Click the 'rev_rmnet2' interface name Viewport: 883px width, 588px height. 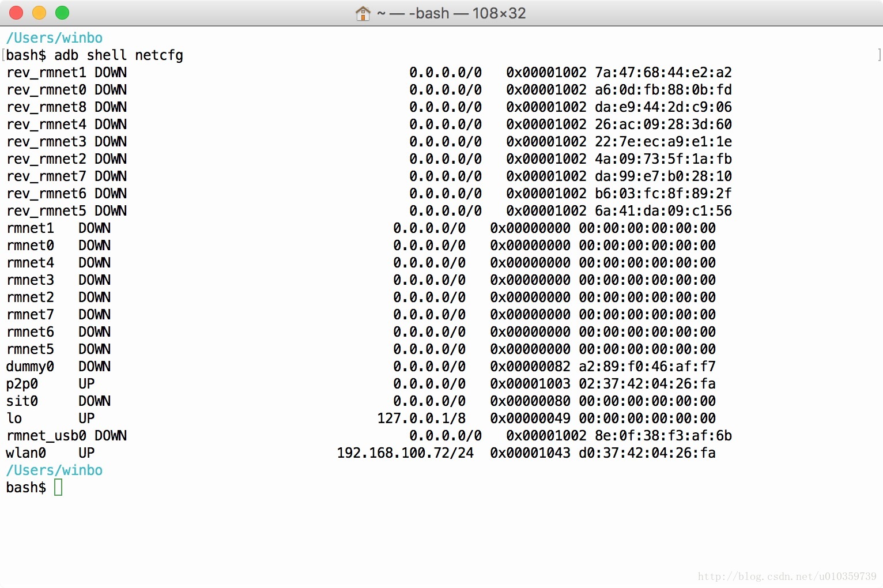(x=46, y=159)
